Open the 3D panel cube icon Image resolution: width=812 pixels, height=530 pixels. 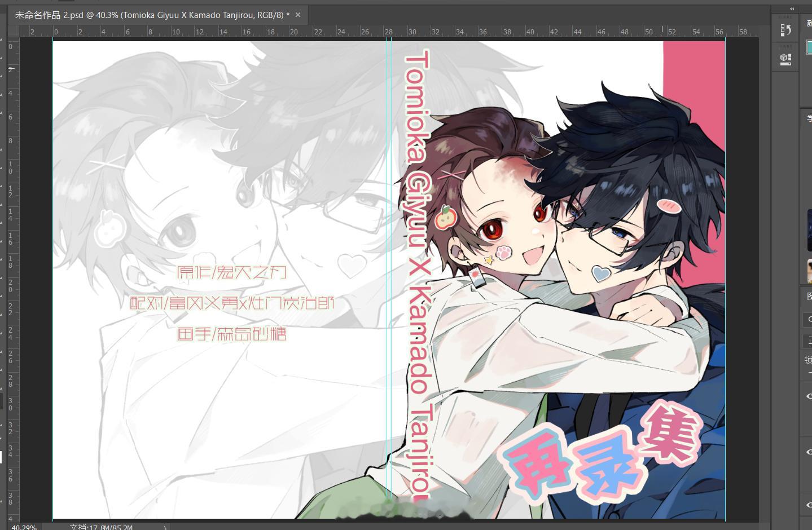pyautogui.click(x=785, y=59)
